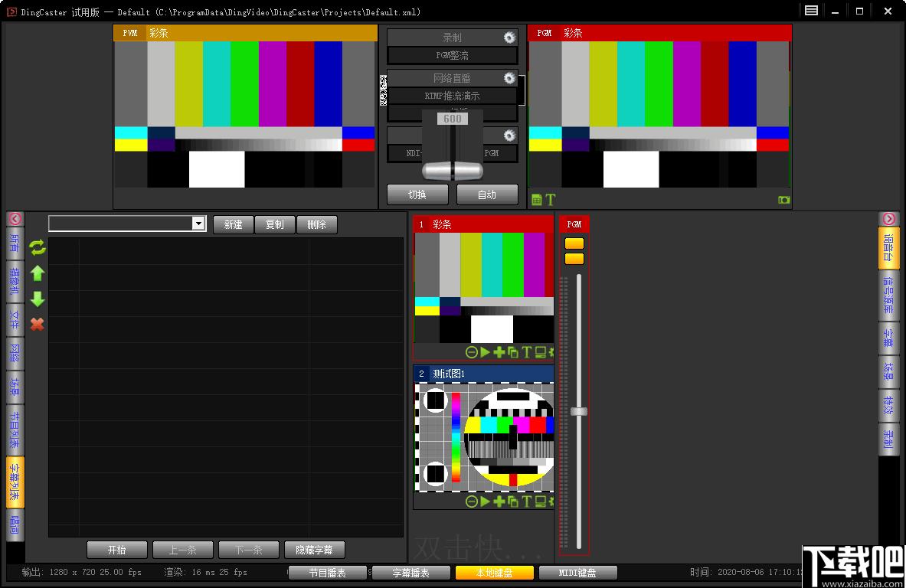Screen dimensions: 906x588
Task: Add overlay to 测试图1 with plus icon
Action: (499, 501)
